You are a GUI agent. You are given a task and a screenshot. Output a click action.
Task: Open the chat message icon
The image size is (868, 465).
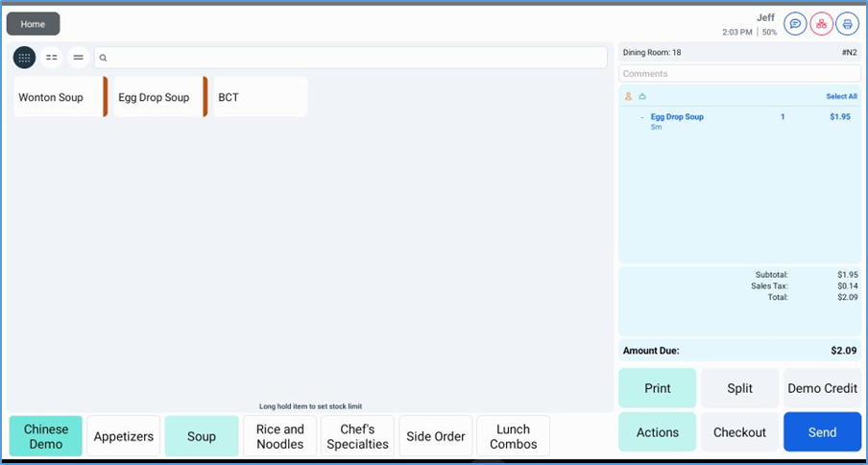tap(795, 24)
